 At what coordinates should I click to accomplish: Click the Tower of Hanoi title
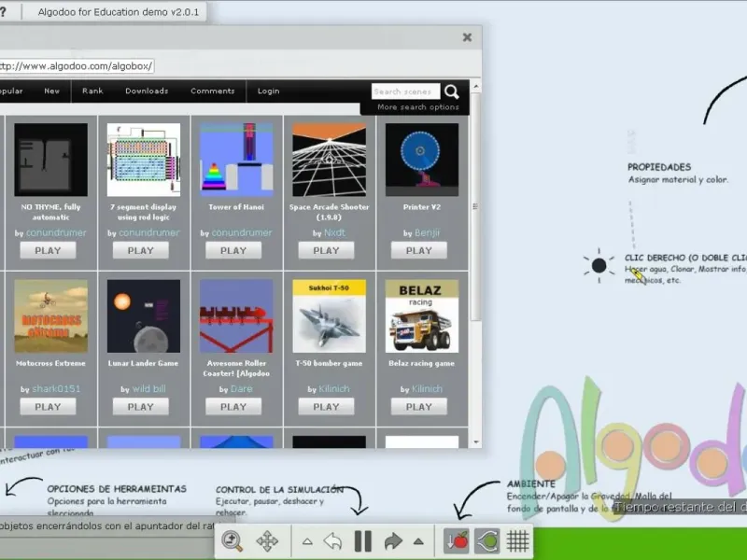click(x=236, y=207)
